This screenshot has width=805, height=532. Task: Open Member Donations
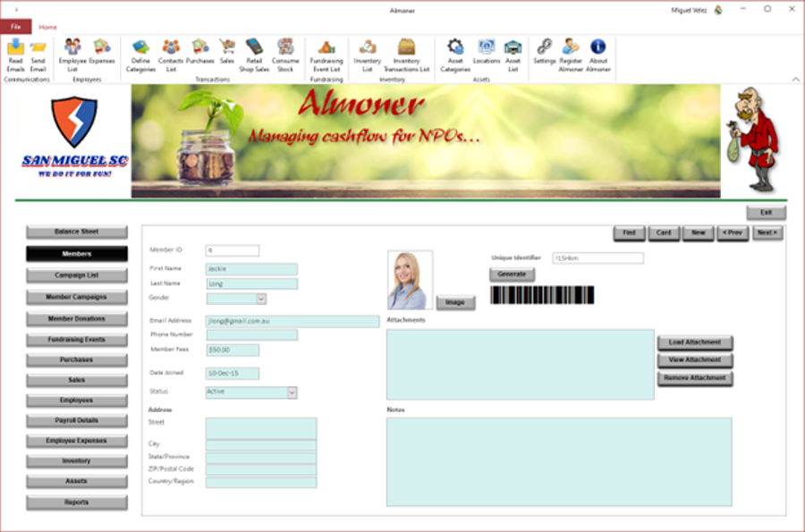77,319
